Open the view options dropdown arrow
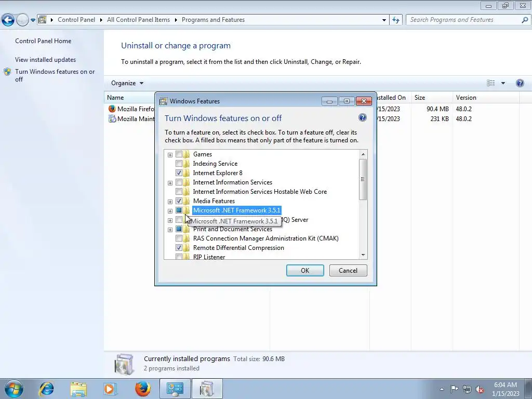The height and width of the screenshot is (399, 532). [503, 83]
